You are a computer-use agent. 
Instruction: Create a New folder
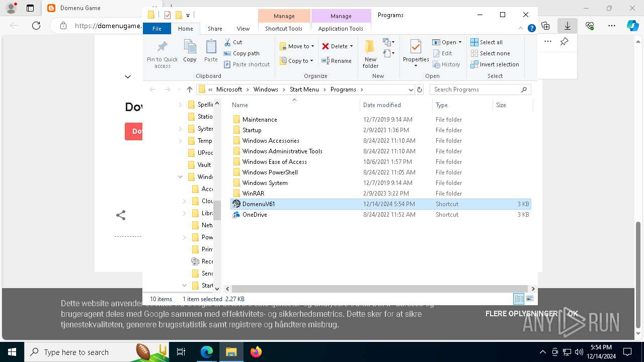(x=370, y=54)
